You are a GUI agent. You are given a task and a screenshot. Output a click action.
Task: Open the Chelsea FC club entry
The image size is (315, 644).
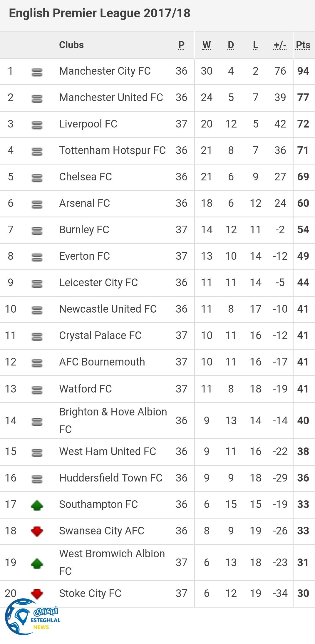coord(86,177)
